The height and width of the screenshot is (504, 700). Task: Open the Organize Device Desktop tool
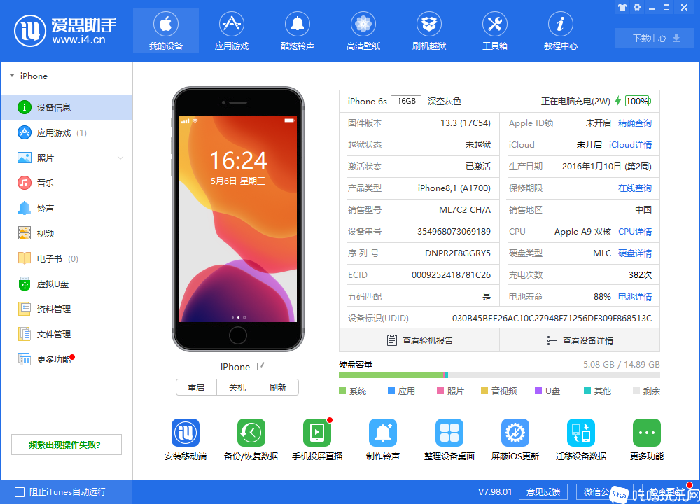pos(449,433)
